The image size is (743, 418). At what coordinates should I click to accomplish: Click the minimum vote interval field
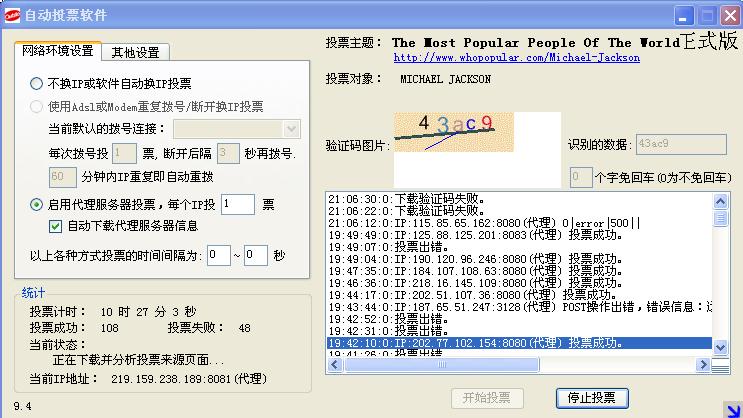tap(218, 255)
